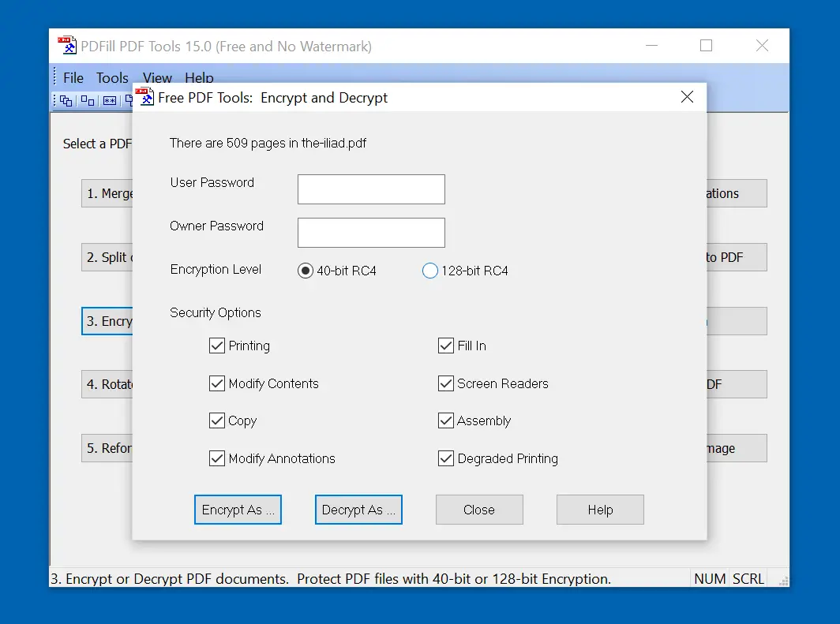Focus the Owner Password field

pyautogui.click(x=371, y=232)
